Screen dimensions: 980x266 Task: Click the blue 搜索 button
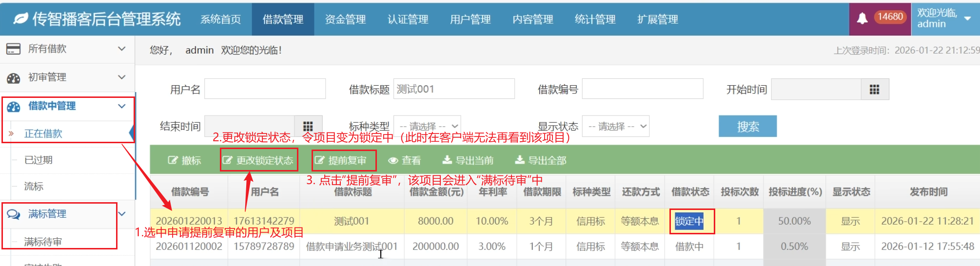pyautogui.click(x=747, y=127)
